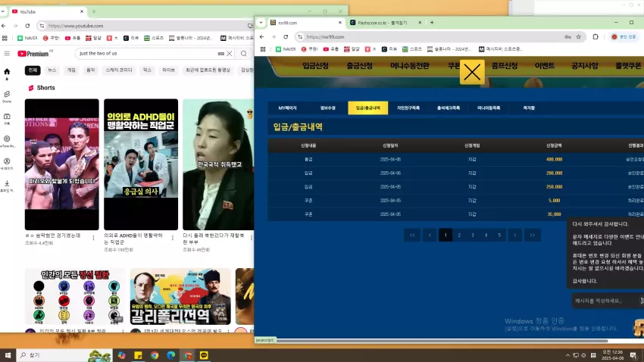This screenshot has width=644, height=362.
Task: Open NAVER bookmark in the YouTube window
Action: point(27,38)
